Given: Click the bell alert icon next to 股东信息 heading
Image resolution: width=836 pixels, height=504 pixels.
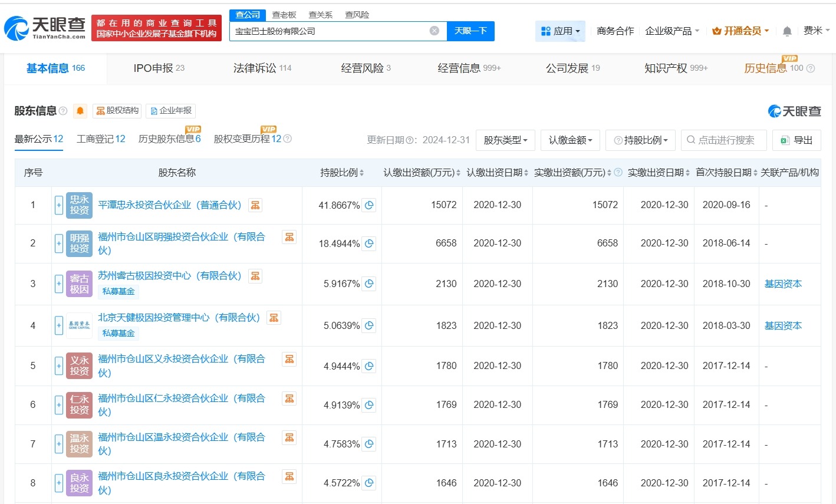Looking at the screenshot, I should coord(80,110).
